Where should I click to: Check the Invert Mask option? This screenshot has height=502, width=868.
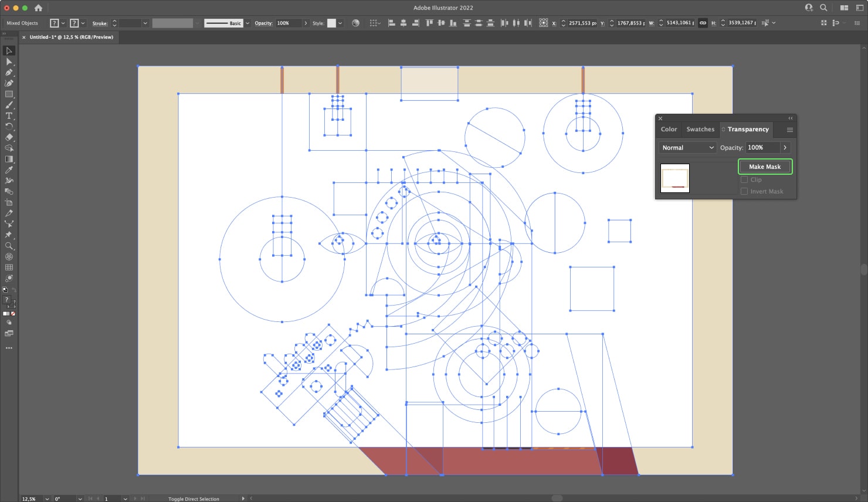[x=744, y=191]
